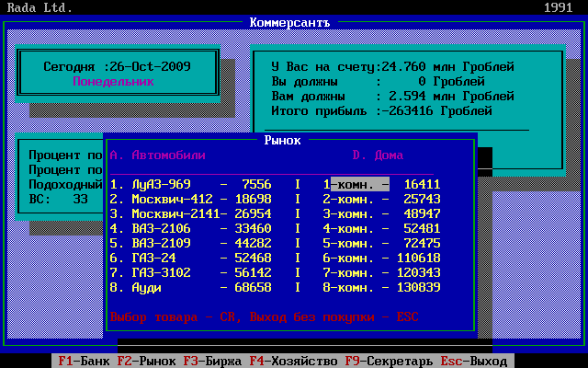Image resolution: width=588 pixels, height=368 pixels.
Task: Click the house price 120343
Action: point(419,272)
